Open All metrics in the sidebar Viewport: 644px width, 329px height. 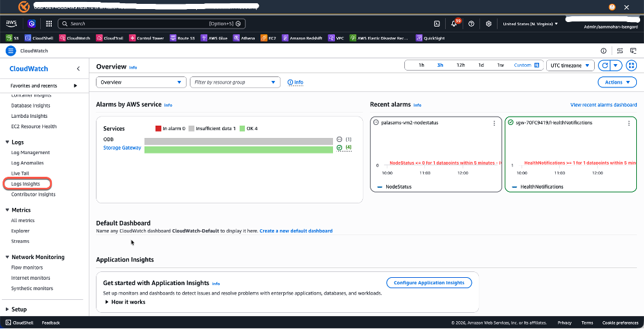(23, 221)
